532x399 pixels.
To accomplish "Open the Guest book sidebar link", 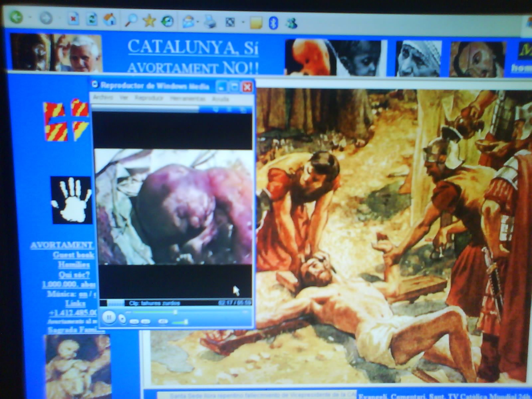I will [73, 255].
